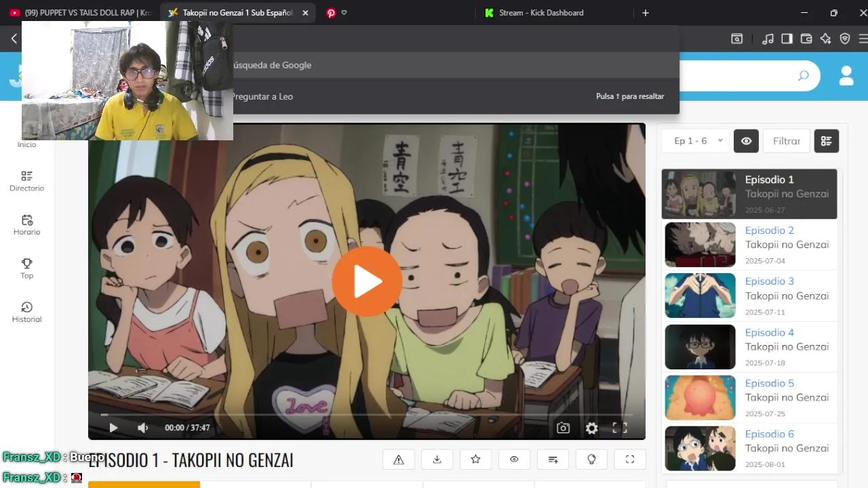The width and height of the screenshot is (868, 488).
Task: Open Episodio 4 from the list
Action: (749, 346)
